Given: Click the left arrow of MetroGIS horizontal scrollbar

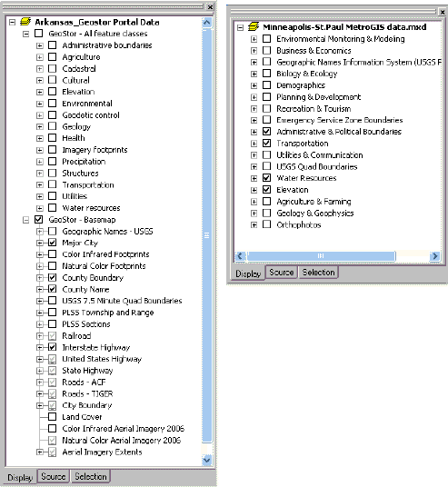Looking at the screenshot, I should (240, 256).
